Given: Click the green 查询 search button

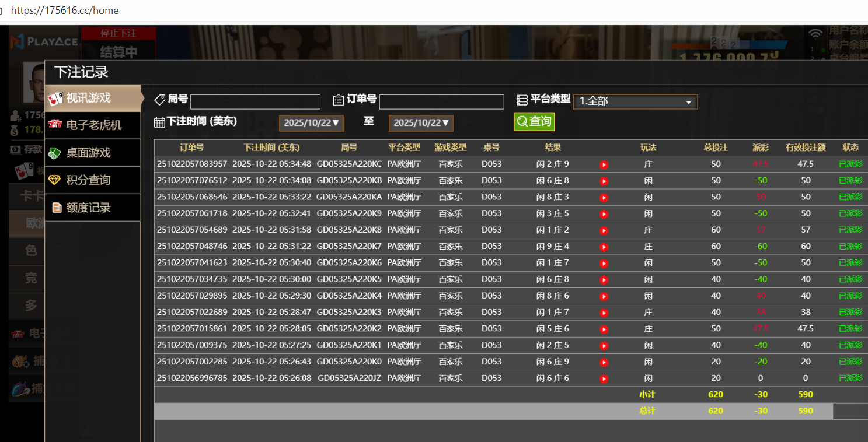Looking at the screenshot, I should tap(534, 121).
